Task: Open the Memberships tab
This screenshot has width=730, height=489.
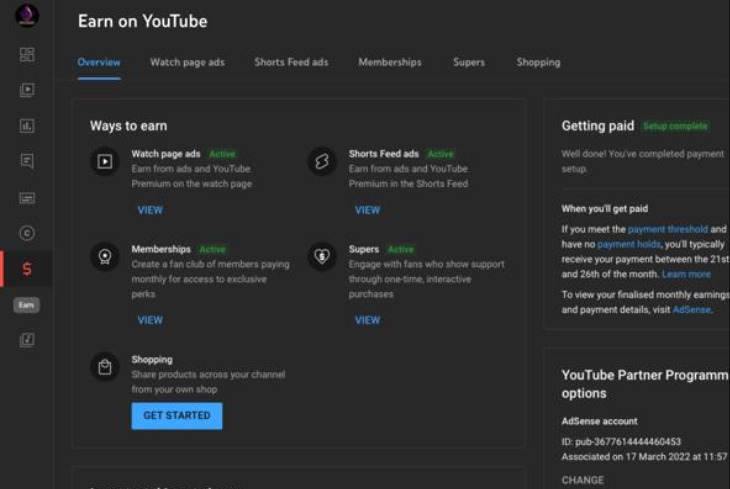Action: pyautogui.click(x=390, y=62)
